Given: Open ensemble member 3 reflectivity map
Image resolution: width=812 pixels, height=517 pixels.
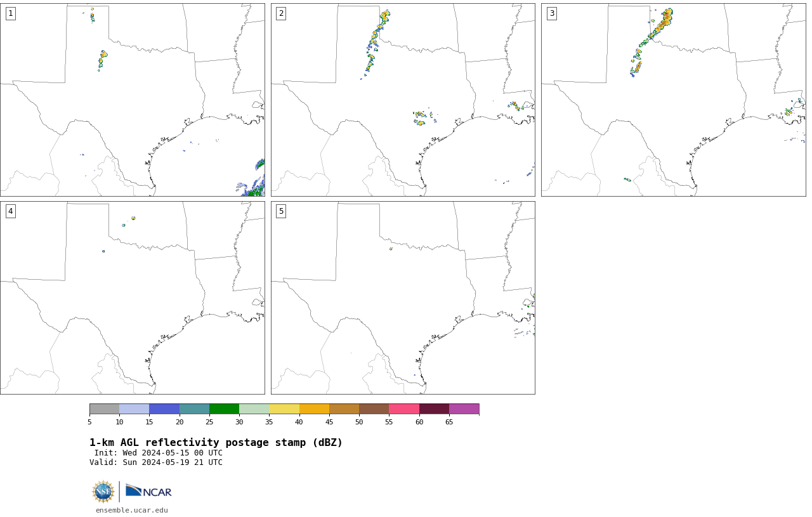Looking at the screenshot, I should point(674,100).
